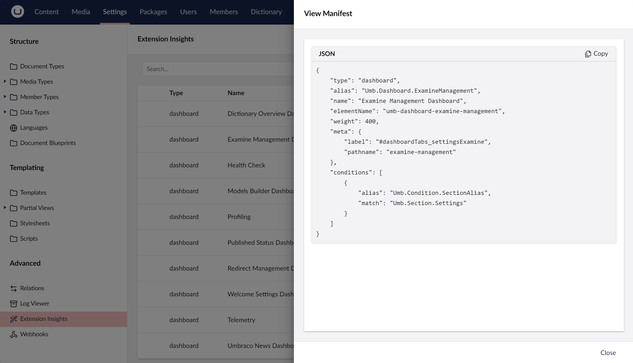Open Document Types folder icon
The height and width of the screenshot is (363, 633).
point(13,66)
